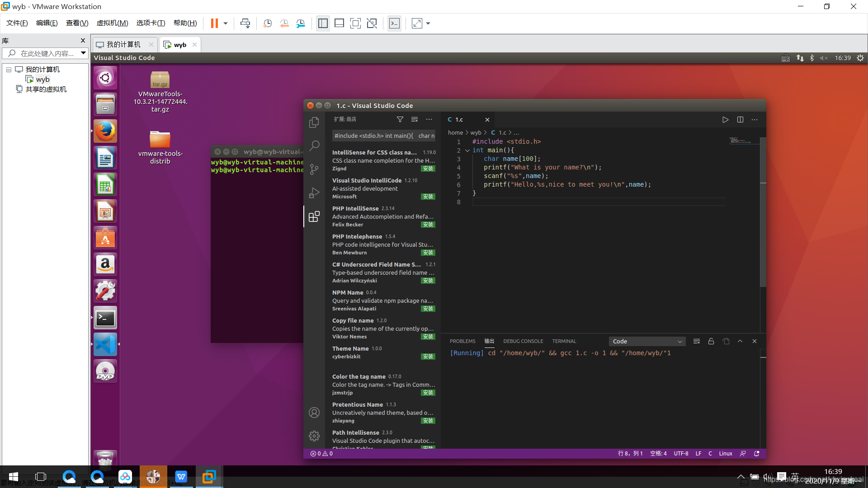Click the extensions search input field
The height and width of the screenshot is (488, 868).
point(383,136)
